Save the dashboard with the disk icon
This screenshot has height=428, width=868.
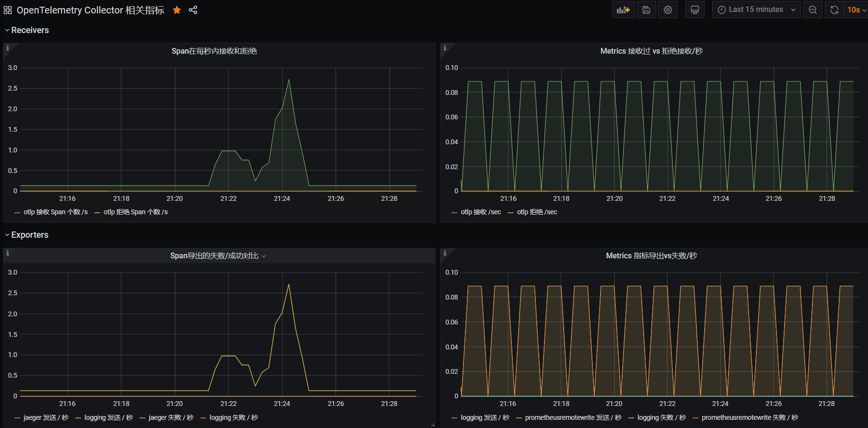point(646,10)
